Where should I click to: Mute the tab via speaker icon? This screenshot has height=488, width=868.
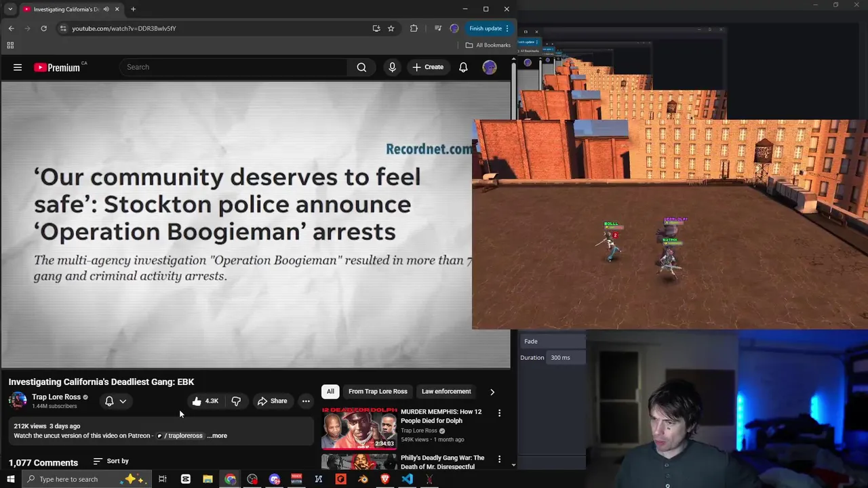(x=106, y=9)
